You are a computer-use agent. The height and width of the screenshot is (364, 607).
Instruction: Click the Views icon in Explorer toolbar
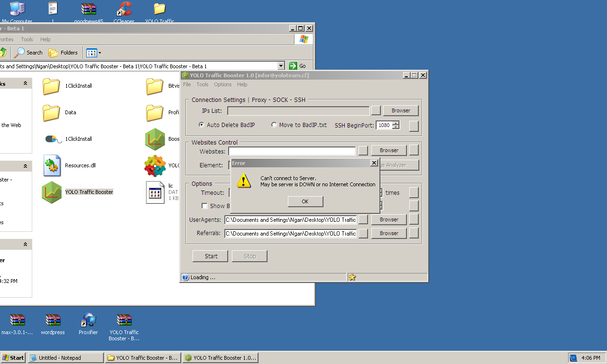point(92,53)
